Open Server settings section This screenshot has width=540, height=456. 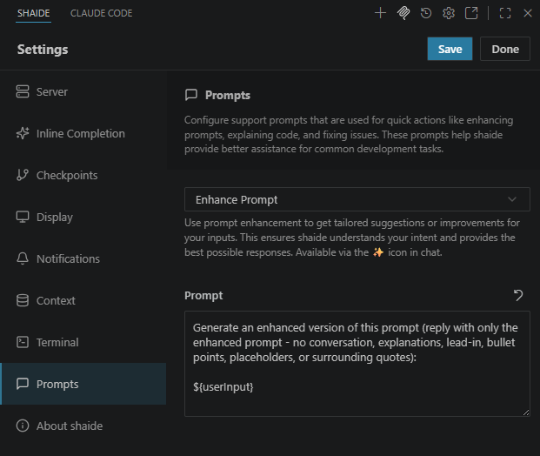[83, 92]
